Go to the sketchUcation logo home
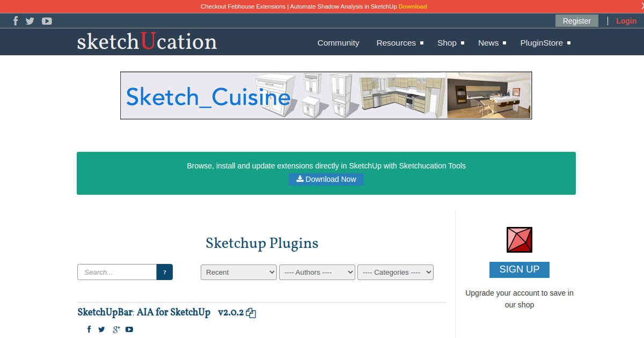 [147, 42]
